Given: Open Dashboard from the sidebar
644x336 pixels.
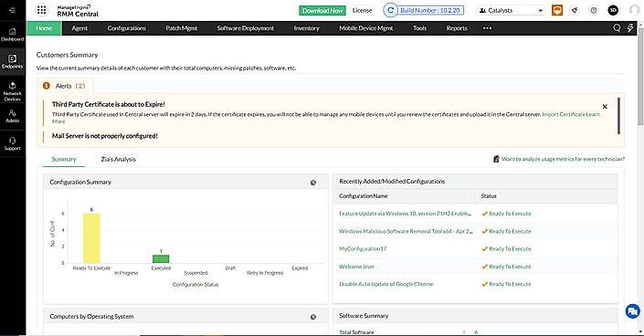Looking at the screenshot, I should 12,35.
